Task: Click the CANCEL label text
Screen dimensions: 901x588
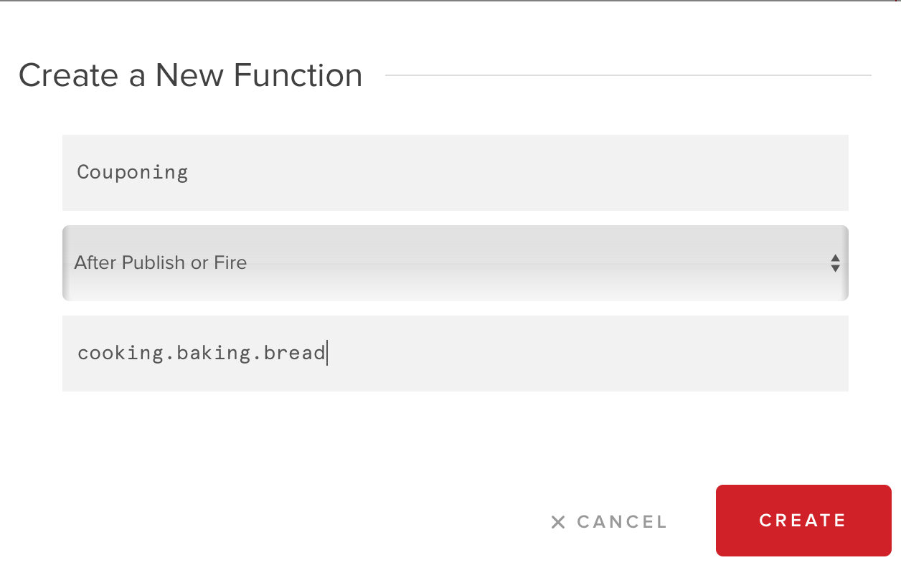Action: pyautogui.click(x=622, y=522)
